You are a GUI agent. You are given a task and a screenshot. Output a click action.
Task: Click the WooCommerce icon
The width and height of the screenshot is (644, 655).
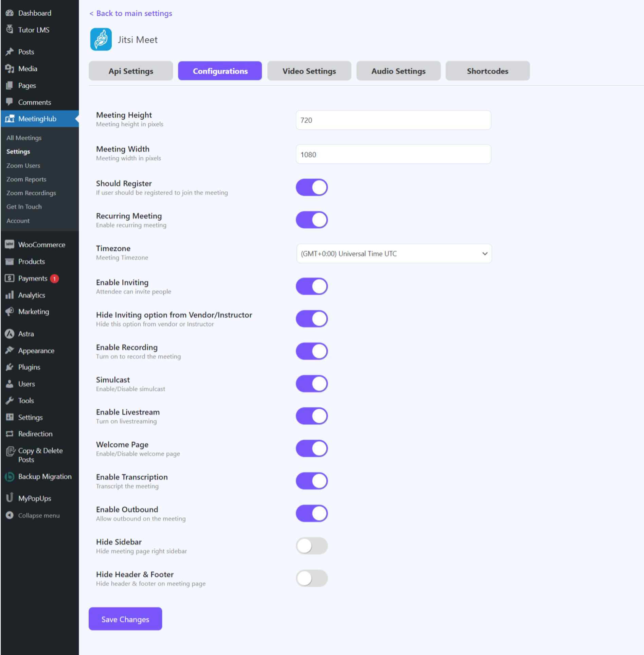coord(10,244)
